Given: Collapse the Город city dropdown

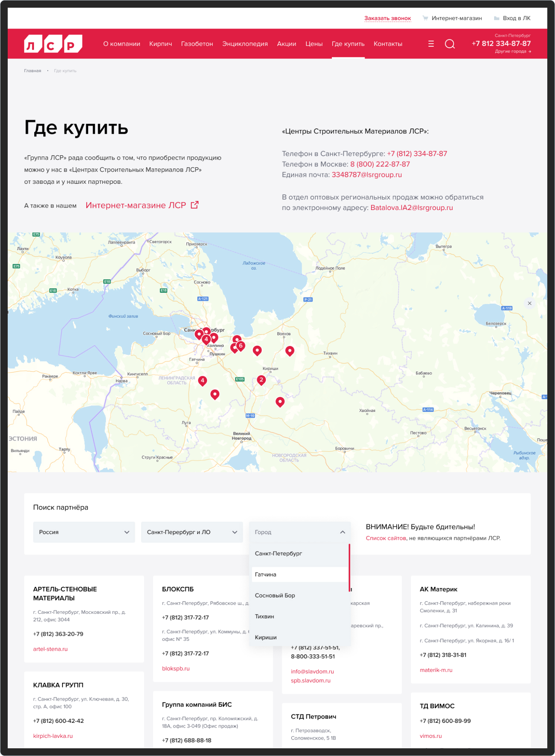Looking at the screenshot, I should point(342,532).
